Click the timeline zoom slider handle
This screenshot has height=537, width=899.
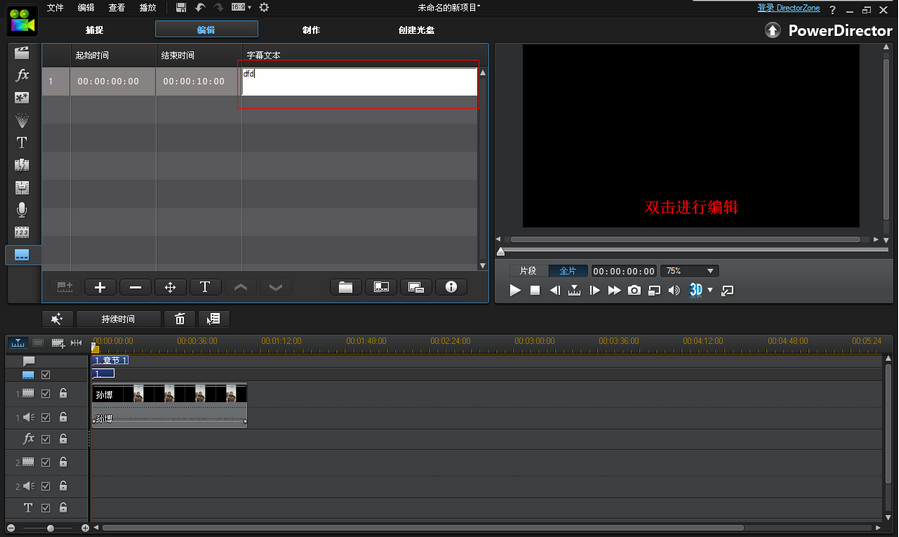point(50,528)
